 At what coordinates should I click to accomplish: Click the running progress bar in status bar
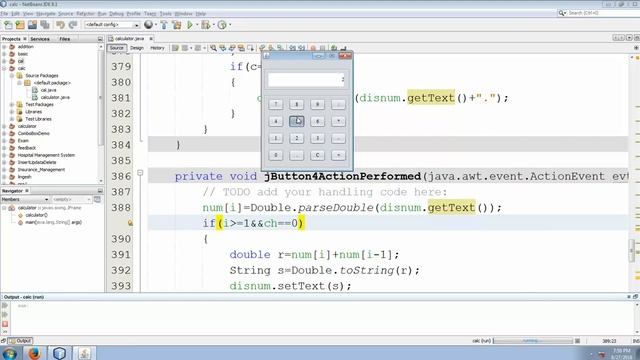(x=533, y=341)
